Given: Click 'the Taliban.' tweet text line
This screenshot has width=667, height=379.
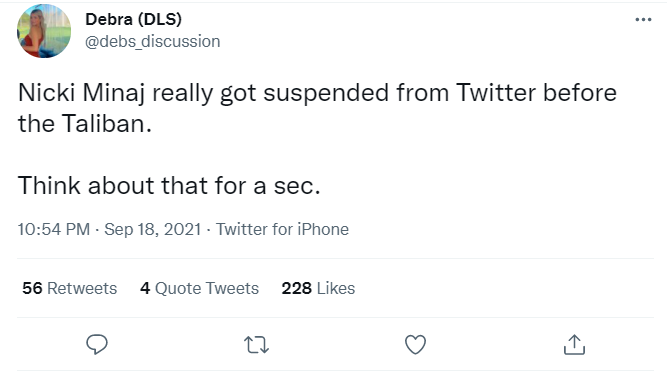Looking at the screenshot, I should tap(85, 124).
